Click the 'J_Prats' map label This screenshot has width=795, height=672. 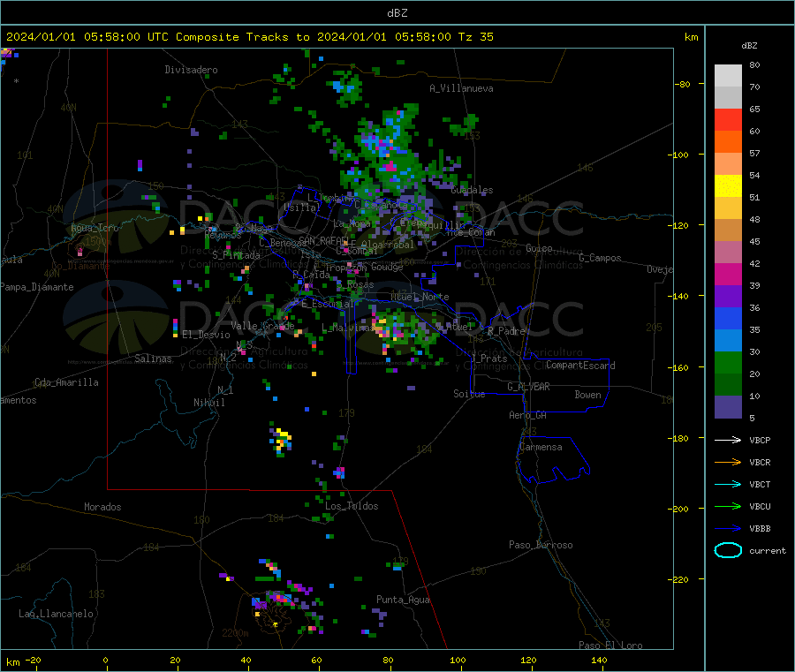click(488, 359)
